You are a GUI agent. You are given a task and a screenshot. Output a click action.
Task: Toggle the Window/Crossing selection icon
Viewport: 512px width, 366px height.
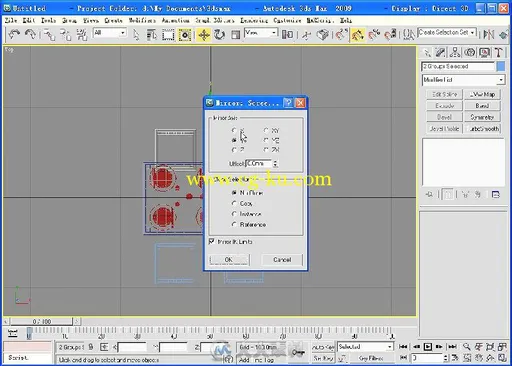[x=185, y=35]
